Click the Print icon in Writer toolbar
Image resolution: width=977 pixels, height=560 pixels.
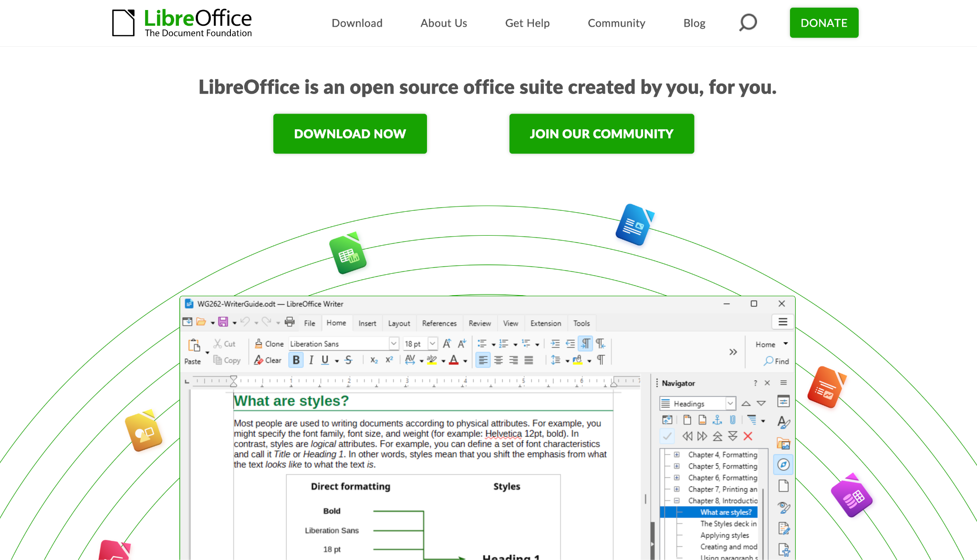click(x=290, y=322)
